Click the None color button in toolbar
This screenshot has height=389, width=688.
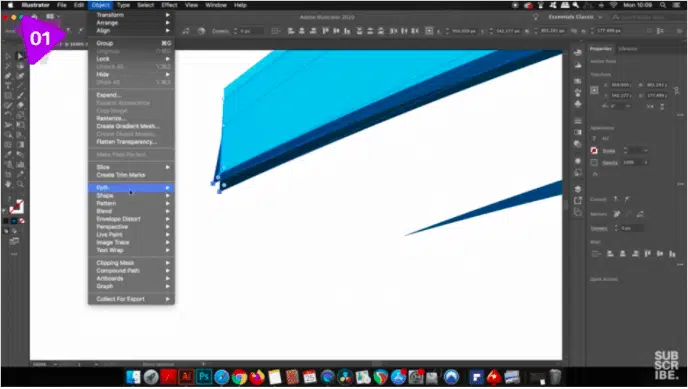[22, 221]
